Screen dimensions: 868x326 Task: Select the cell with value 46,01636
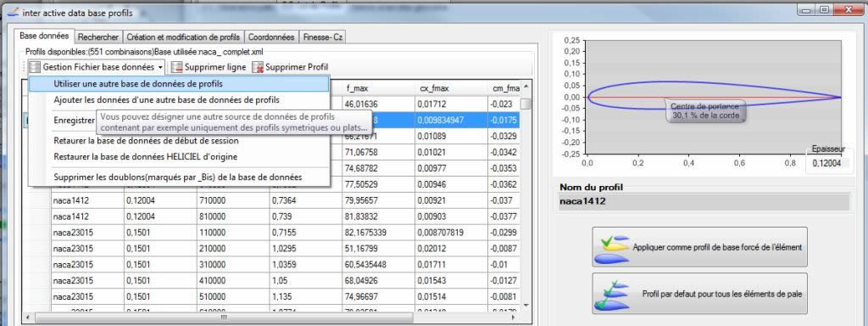coord(378,104)
